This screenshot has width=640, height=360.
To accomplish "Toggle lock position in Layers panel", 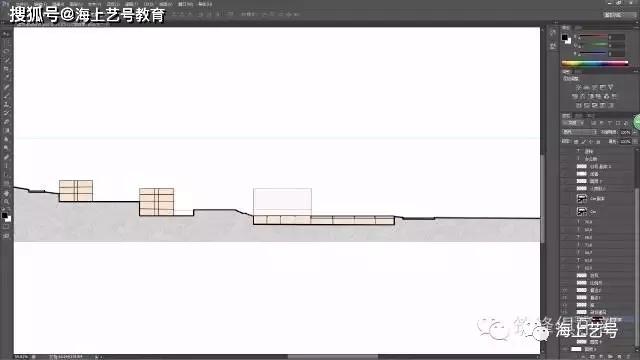I will click(x=590, y=142).
